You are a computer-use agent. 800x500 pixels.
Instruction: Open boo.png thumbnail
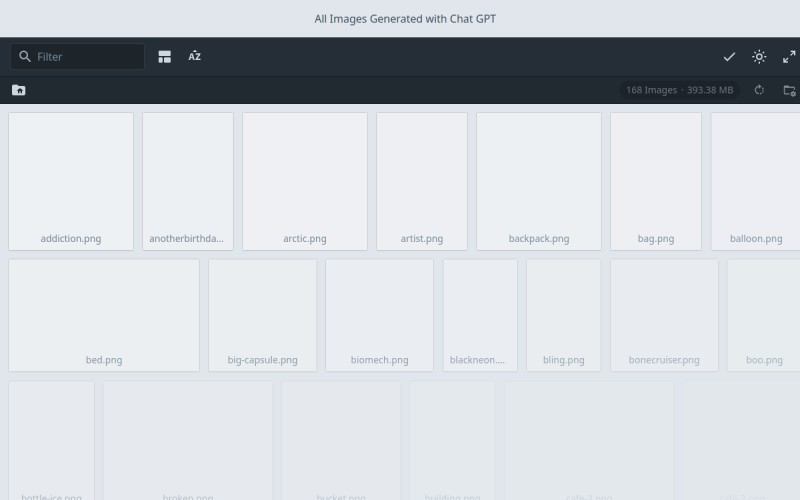pyautogui.click(x=764, y=315)
